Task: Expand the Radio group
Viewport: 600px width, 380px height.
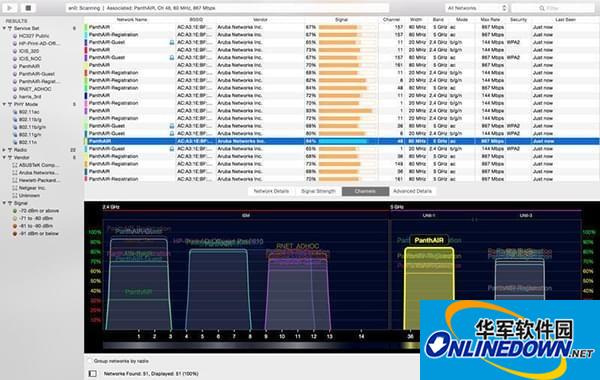Action: (x=4, y=150)
